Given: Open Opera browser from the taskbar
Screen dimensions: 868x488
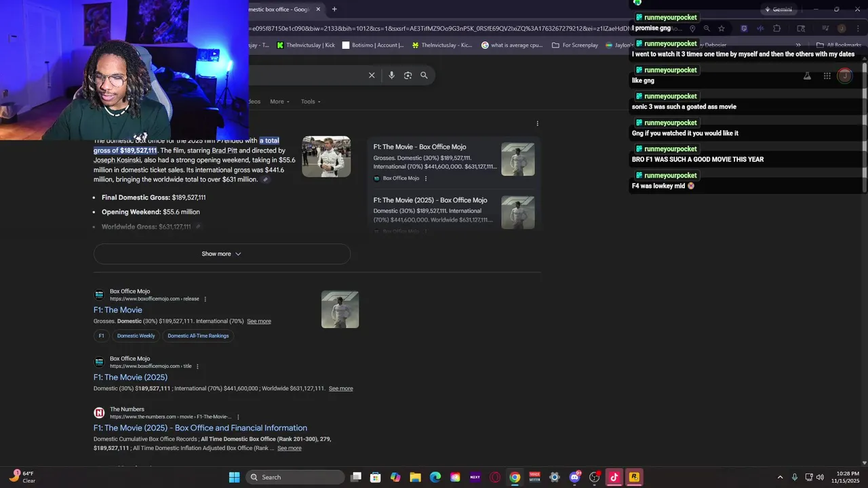Looking at the screenshot, I should 495,477.
